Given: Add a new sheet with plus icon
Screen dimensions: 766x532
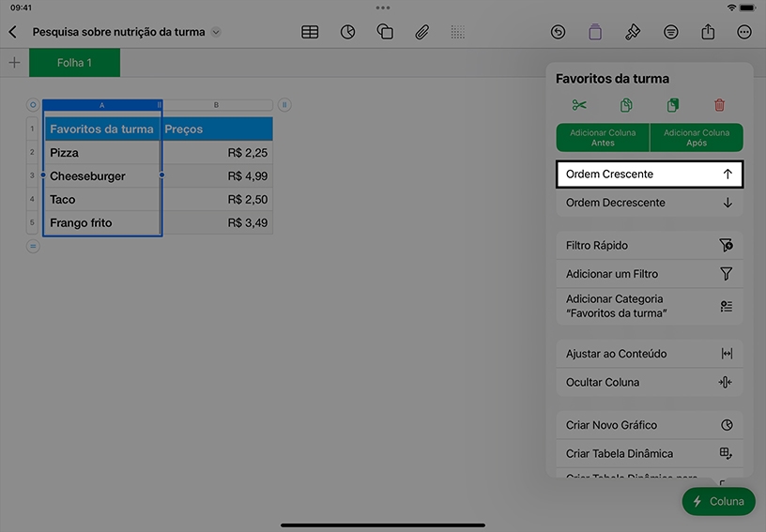Looking at the screenshot, I should pyautogui.click(x=14, y=63).
